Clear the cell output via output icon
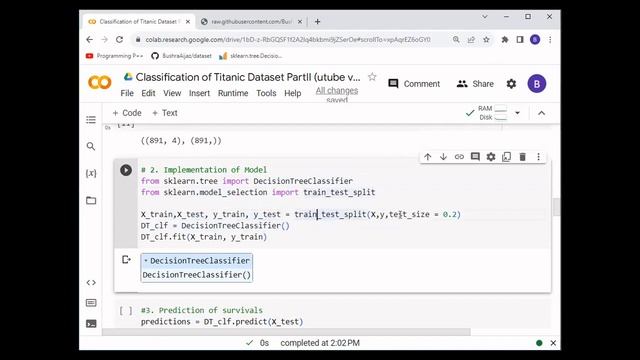640x360 pixels. tap(126, 260)
